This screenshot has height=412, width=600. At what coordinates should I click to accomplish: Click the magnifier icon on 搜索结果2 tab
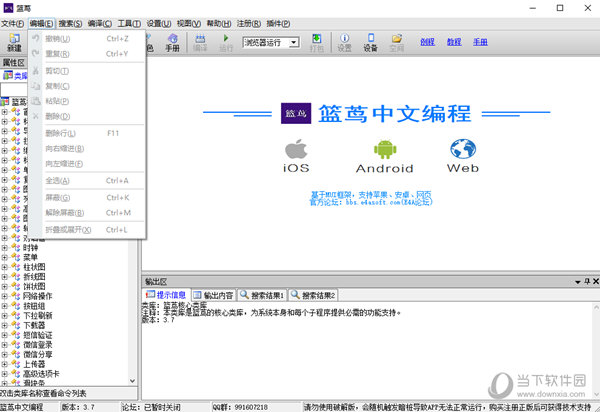[x=295, y=295]
